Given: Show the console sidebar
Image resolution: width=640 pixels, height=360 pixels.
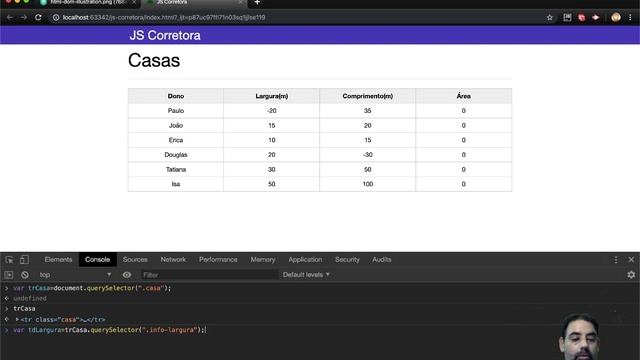Looking at the screenshot, I should (9, 275).
